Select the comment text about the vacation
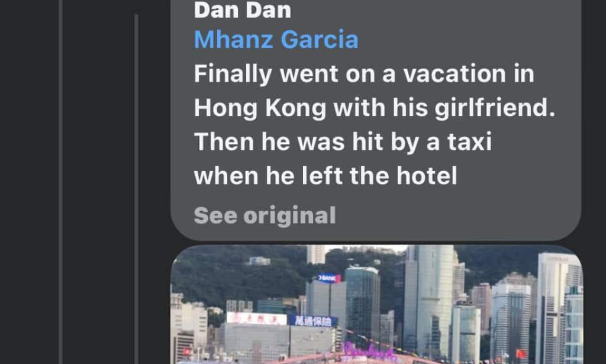606x364 pixels. click(x=375, y=124)
